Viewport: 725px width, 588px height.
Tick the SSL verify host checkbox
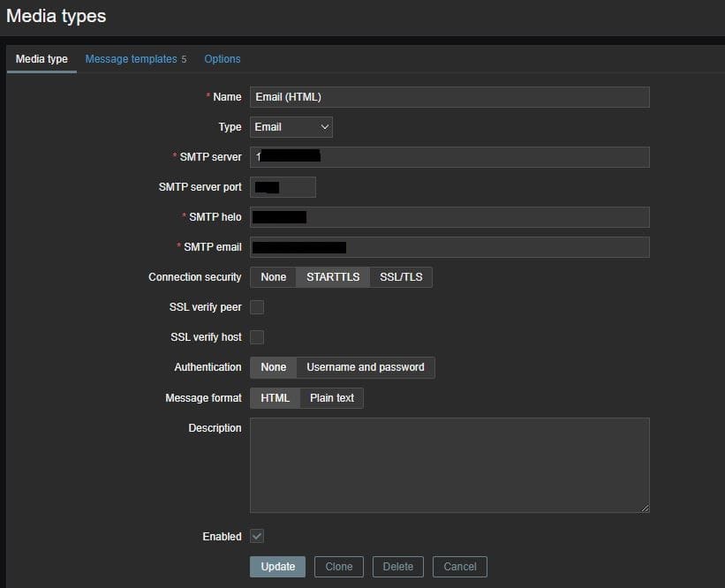257,337
